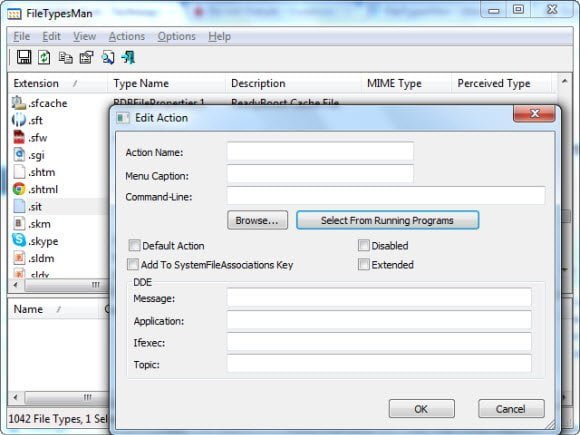Sort by the Extension column header
580x435 pixels.
[58, 83]
